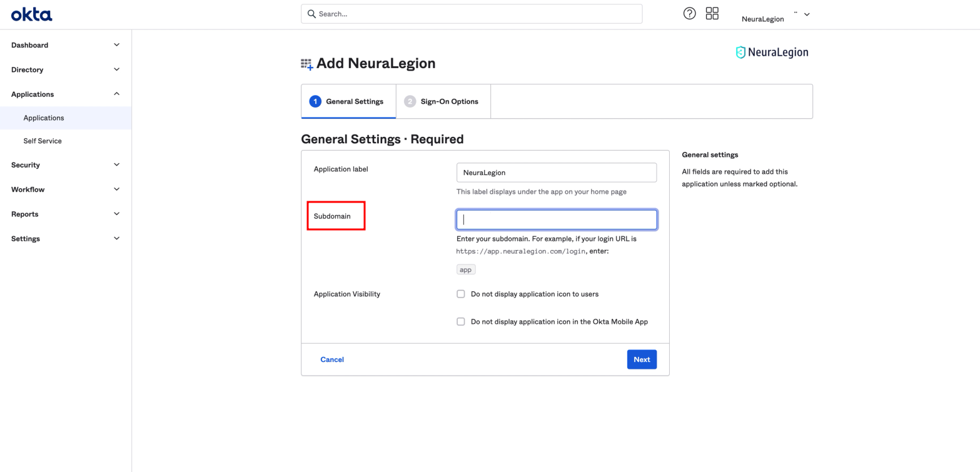
Task: Click 'All fields are required' help text
Action: (740, 178)
